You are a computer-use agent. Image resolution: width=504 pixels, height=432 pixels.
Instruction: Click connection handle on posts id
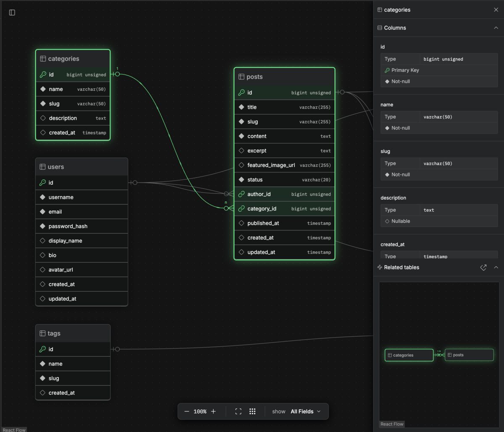(342, 92)
